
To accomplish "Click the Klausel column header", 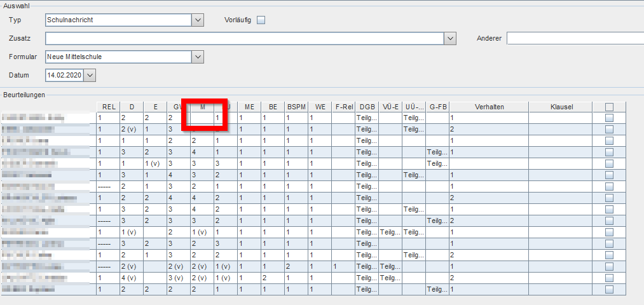I will pyautogui.click(x=561, y=107).
